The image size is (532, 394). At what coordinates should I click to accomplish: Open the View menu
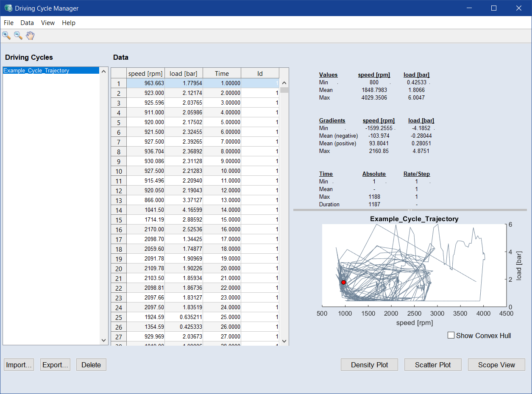point(48,23)
